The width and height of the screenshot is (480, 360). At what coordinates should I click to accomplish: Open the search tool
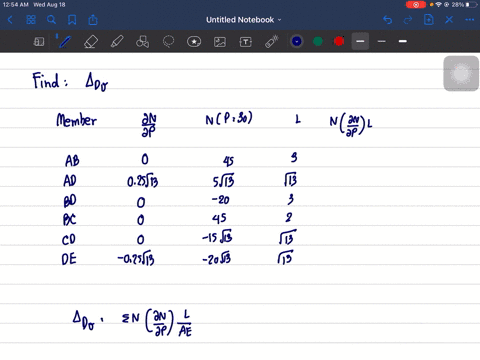click(x=51, y=20)
